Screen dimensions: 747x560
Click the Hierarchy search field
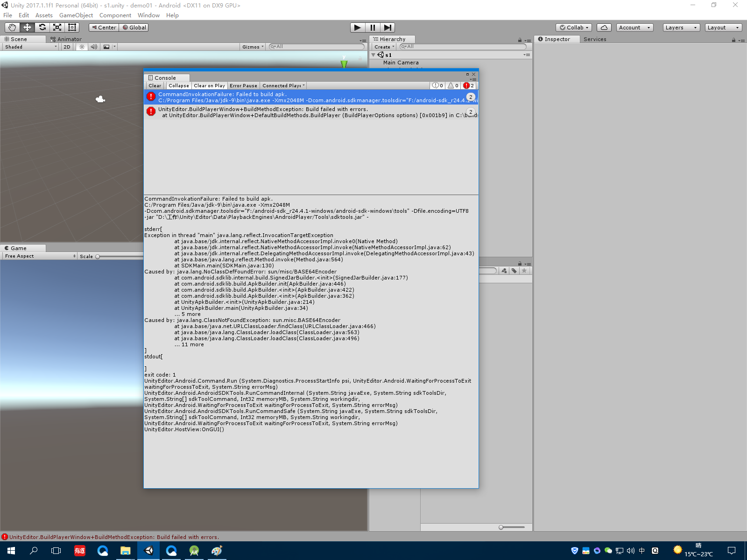463,47
